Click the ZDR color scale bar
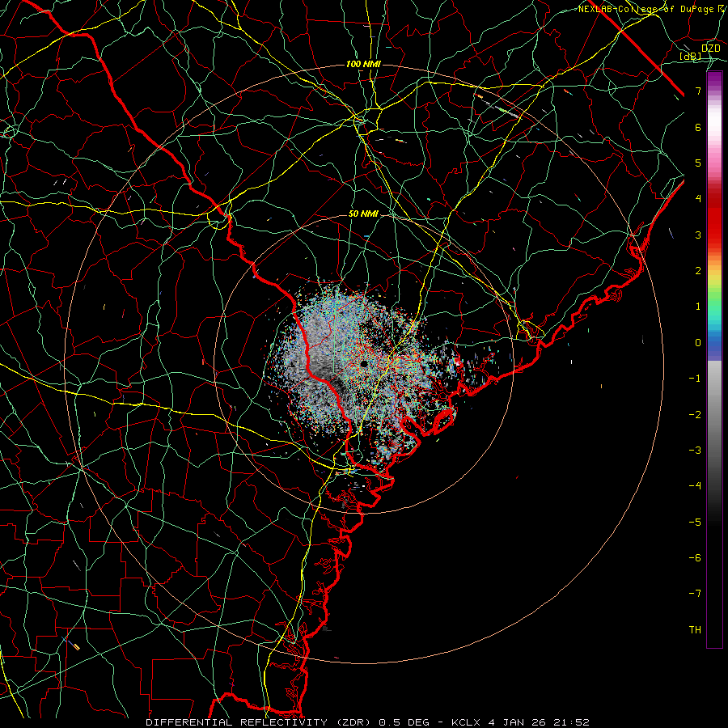Image resolution: width=728 pixels, height=728 pixels. [x=714, y=359]
